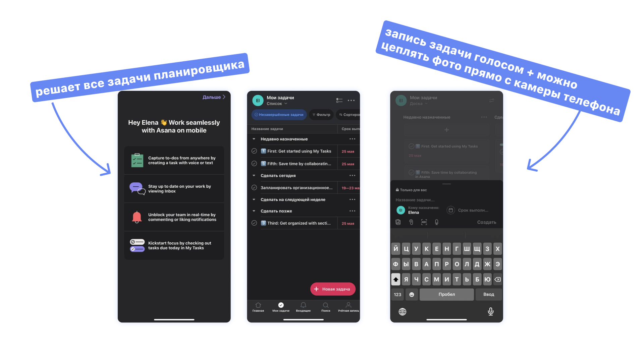Select Мои задачи tab in bottom navigation
The image size is (644, 362).
tap(280, 307)
